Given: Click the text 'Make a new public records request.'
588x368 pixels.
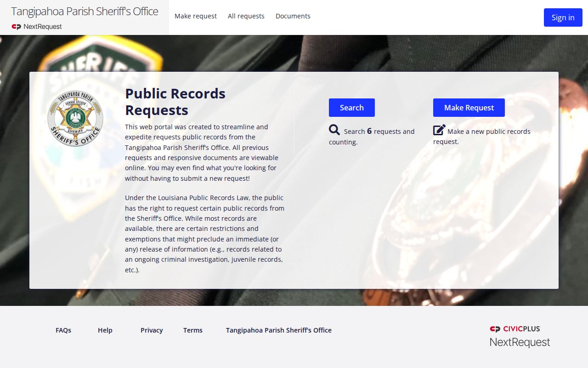Looking at the screenshot, I should [x=482, y=137].
